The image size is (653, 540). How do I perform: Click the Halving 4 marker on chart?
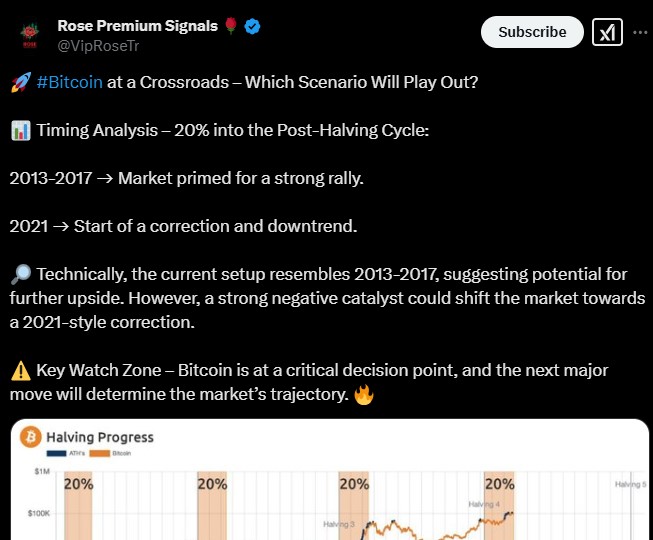point(484,504)
